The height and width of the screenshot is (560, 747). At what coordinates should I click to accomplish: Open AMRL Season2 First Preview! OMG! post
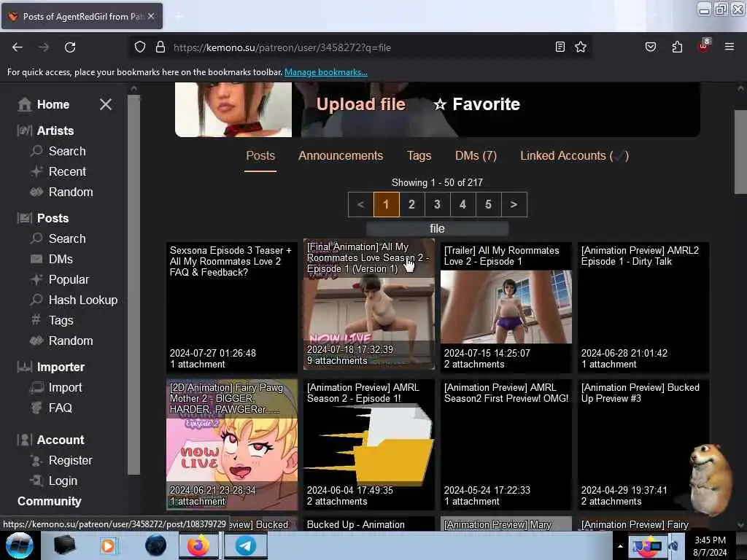506,444
